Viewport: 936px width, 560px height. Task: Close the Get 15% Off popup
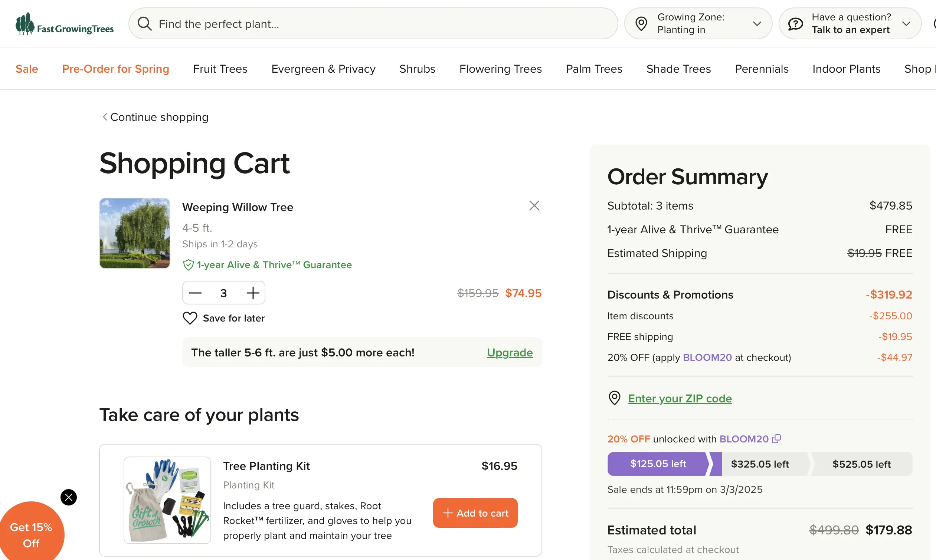69,497
